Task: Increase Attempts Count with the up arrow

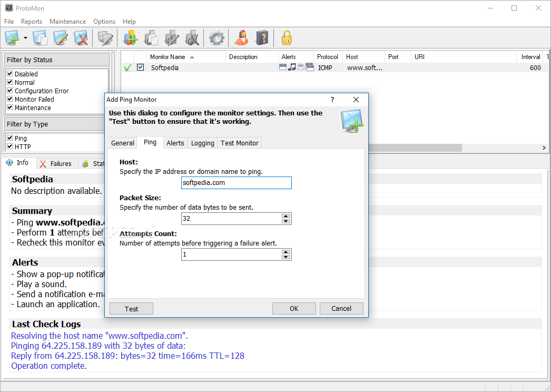Action: pyautogui.click(x=286, y=252)
